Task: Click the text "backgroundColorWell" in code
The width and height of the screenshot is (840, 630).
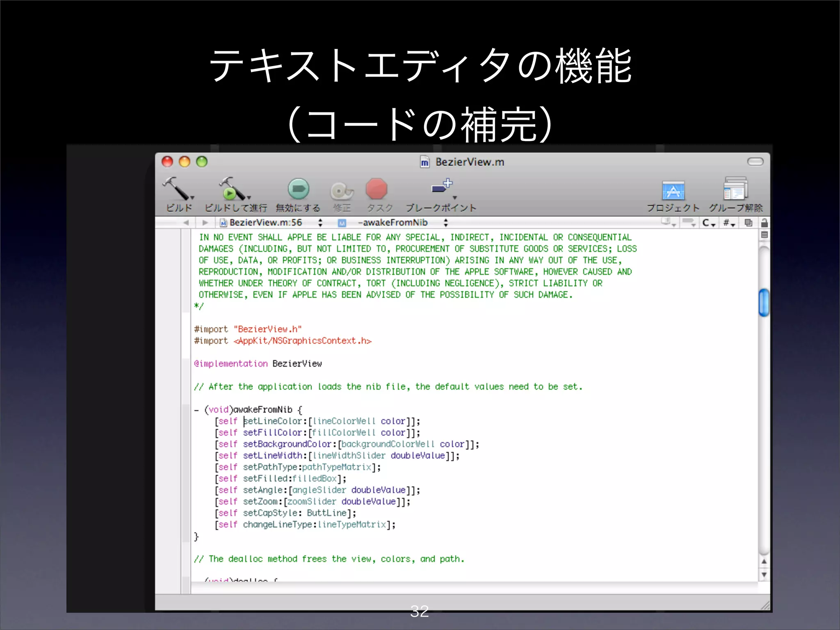Action: (x=388, y=444)
